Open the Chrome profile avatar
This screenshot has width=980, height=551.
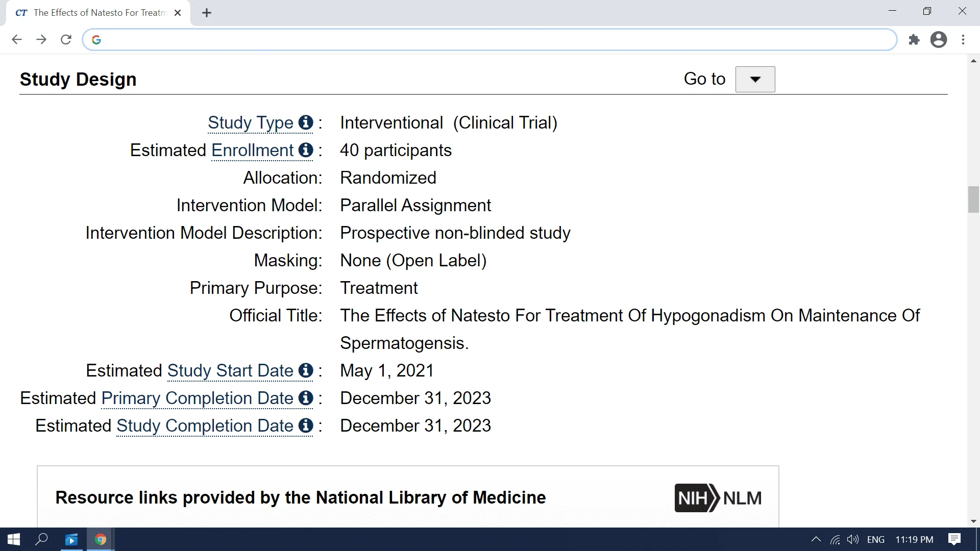coord(939,40)
